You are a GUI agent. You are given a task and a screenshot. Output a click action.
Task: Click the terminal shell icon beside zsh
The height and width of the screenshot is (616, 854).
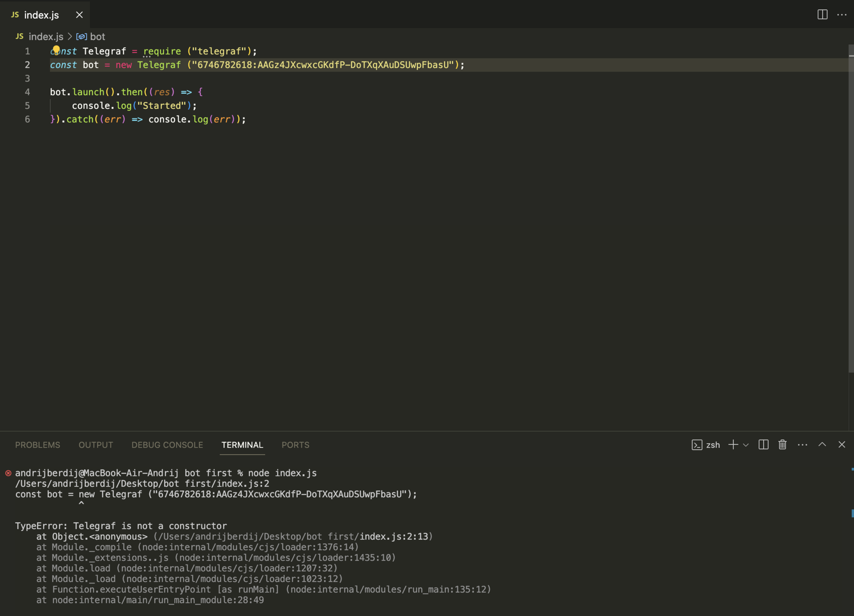697,445
